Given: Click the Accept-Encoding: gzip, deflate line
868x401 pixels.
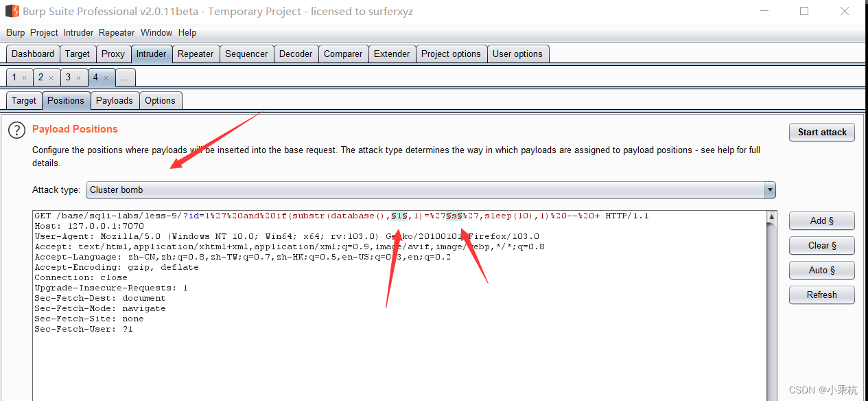Looking at the screenshot, I should click(x=117, y=267).
